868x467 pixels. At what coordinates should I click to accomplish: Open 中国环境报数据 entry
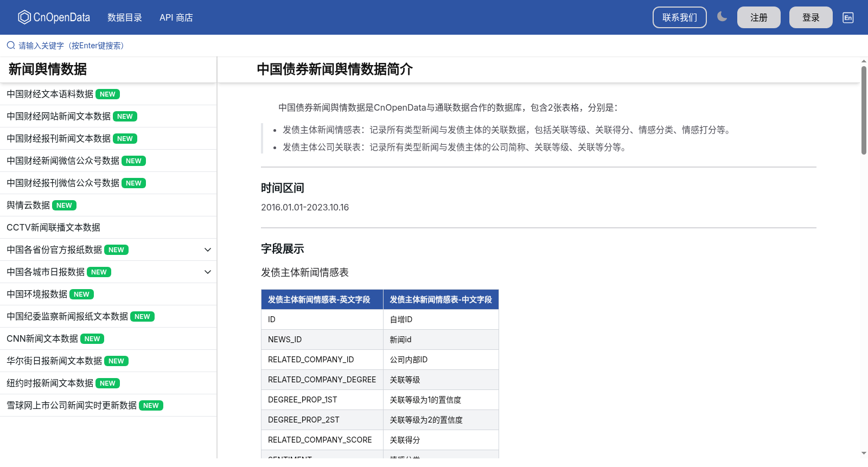pyautogui.click(x=37, y=294)
